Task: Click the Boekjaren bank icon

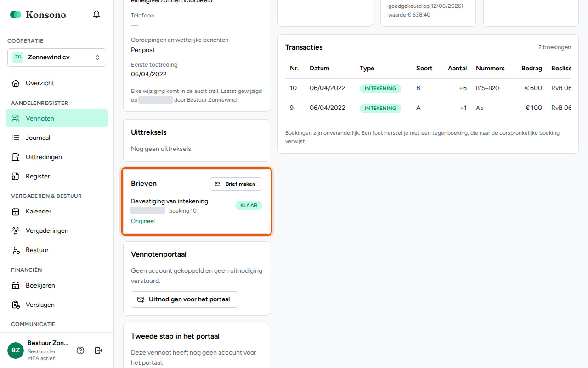Action: coord(16,286)
